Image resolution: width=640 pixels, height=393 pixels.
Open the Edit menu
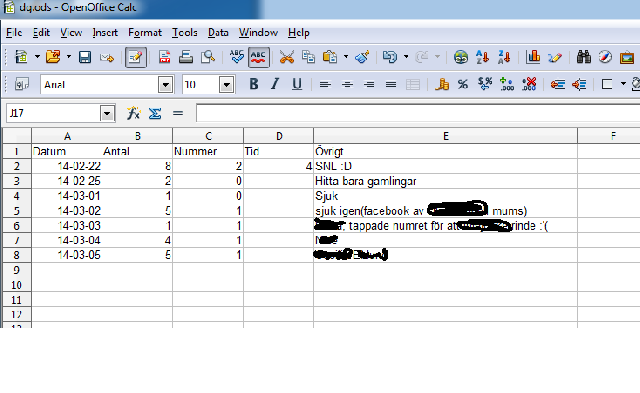41,33
